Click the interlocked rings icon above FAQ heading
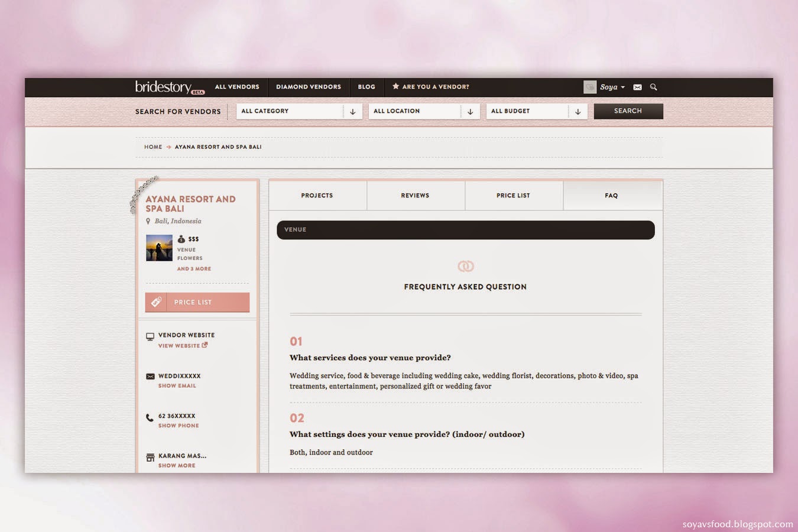Image resolution: width=798 pixels, height=532 pixels. click(466, 267)
